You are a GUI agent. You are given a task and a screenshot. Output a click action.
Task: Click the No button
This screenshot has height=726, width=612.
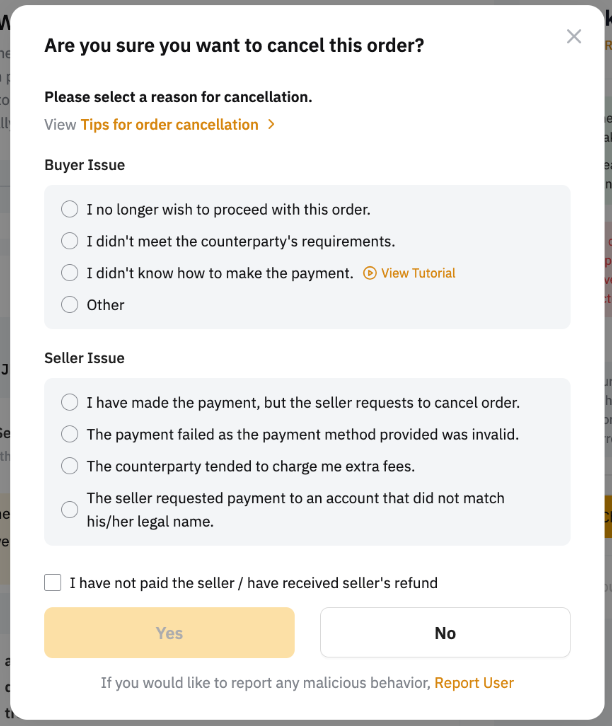click(445, 633)
